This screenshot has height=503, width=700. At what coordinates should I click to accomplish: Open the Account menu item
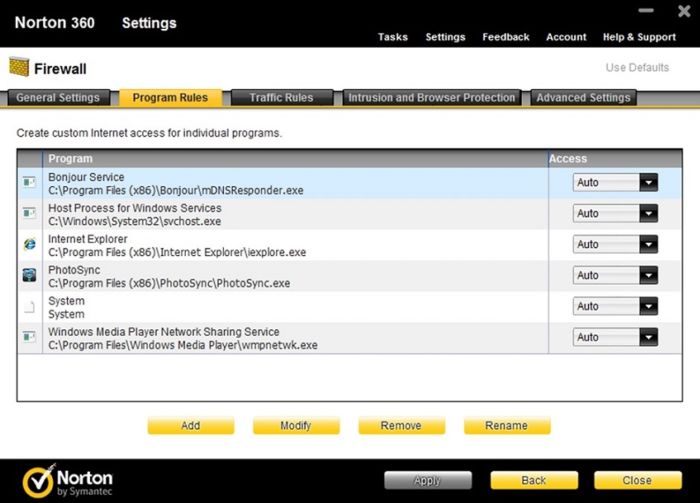(566, 37)
